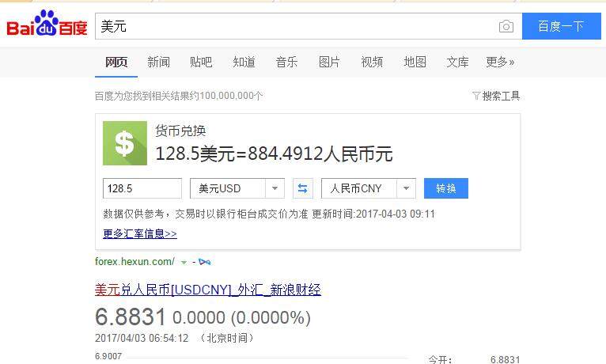The width and height of the screenshot is (606, 364).
Task: Click the 转换 convert button
Action: tap(446, 188)
